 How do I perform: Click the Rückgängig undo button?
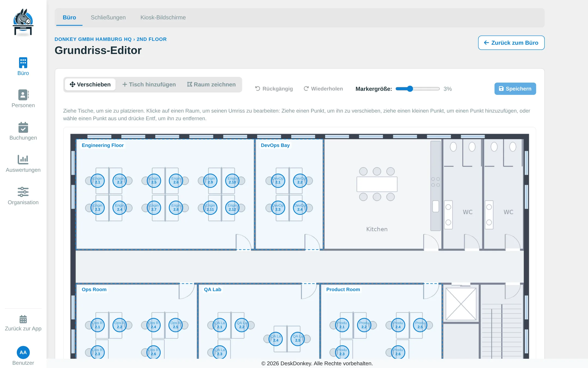tap(274, 89)
